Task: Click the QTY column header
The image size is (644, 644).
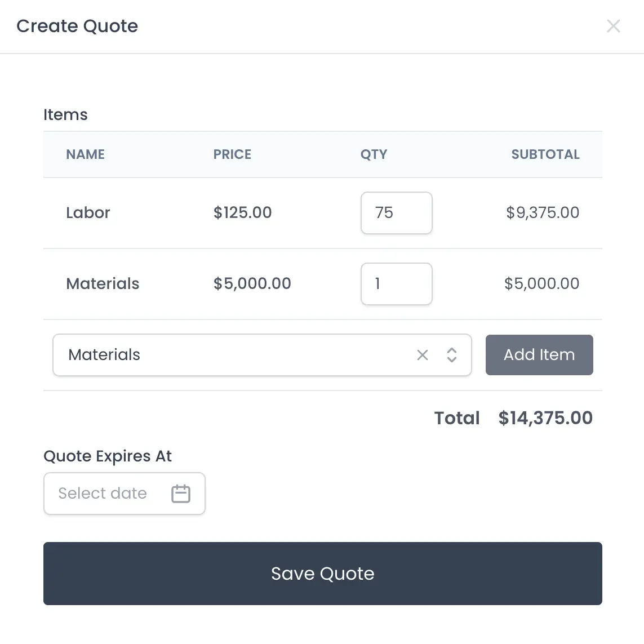Action: tap(374, 154)
